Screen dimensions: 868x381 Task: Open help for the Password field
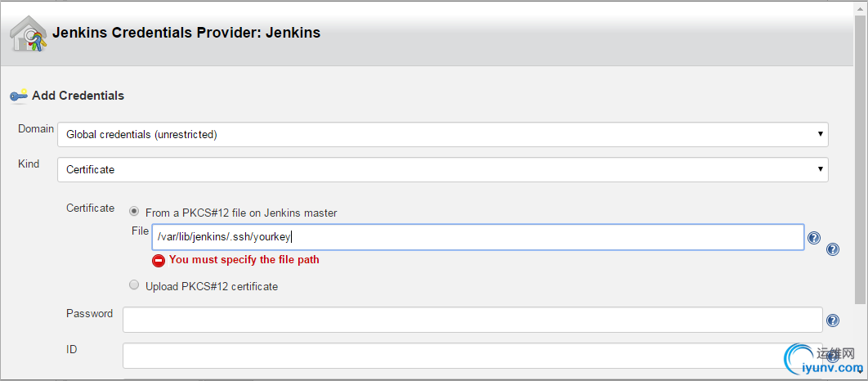click(833, 320)
